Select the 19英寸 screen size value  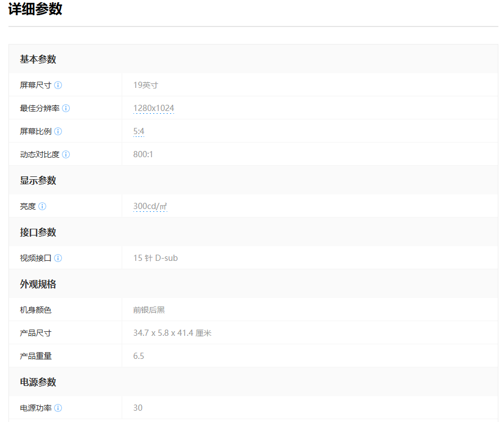pyautogui.click(x=145, y=85)
